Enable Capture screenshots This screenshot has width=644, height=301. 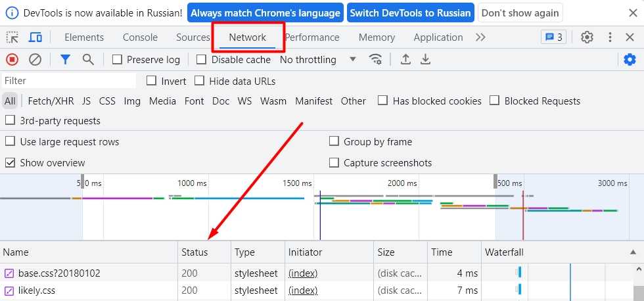click(x=334, y=162)
